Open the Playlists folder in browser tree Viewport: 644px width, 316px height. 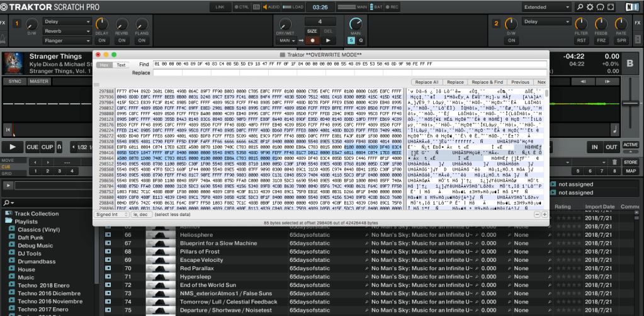tap(9, 222)
